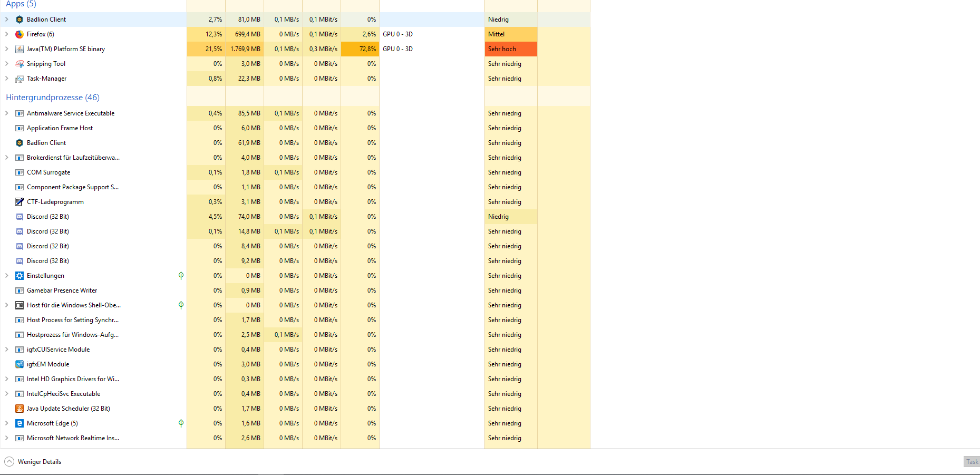Viewport: 980px width, 475px height.
Task: Click the 699,4 MB memory cell
Action: coord(245,34)
